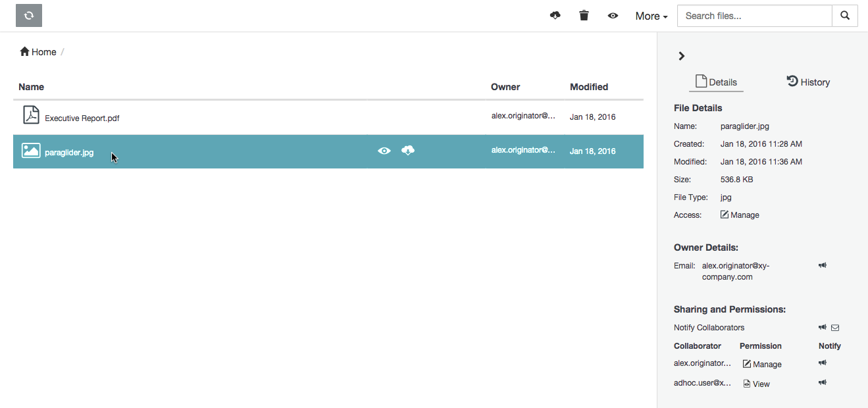Screen dimensions: 868x408
Task: Open the Executive Report.pdf file
Action: click(x=82, y=118)
